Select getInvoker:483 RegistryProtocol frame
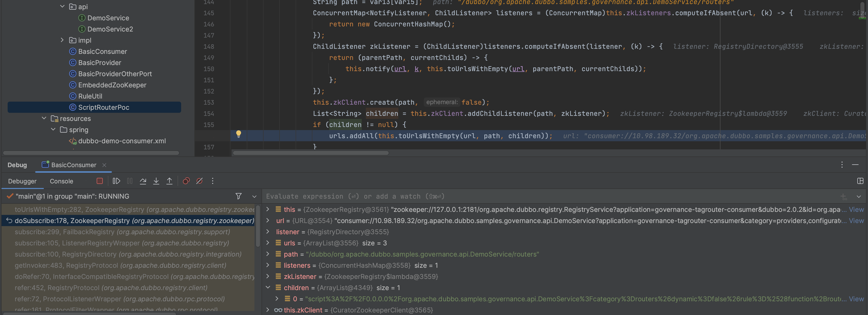Image resolution: width=868 pixels, height=315 pixels. (x=128, y=265)
